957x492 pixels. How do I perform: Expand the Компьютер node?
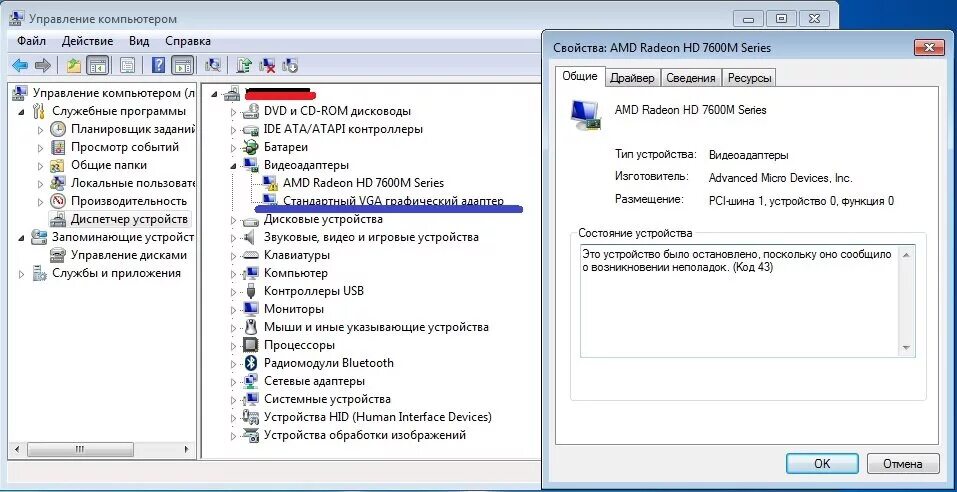(x=233, y=273)
